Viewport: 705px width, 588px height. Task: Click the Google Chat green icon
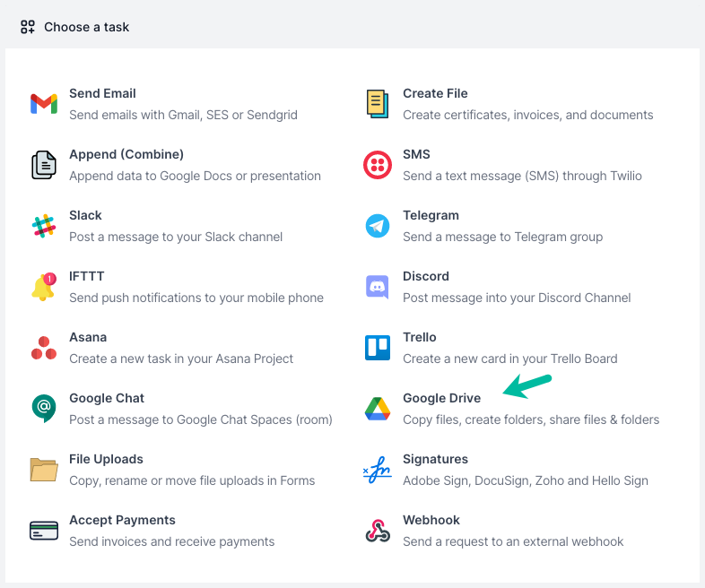(44, 409)
